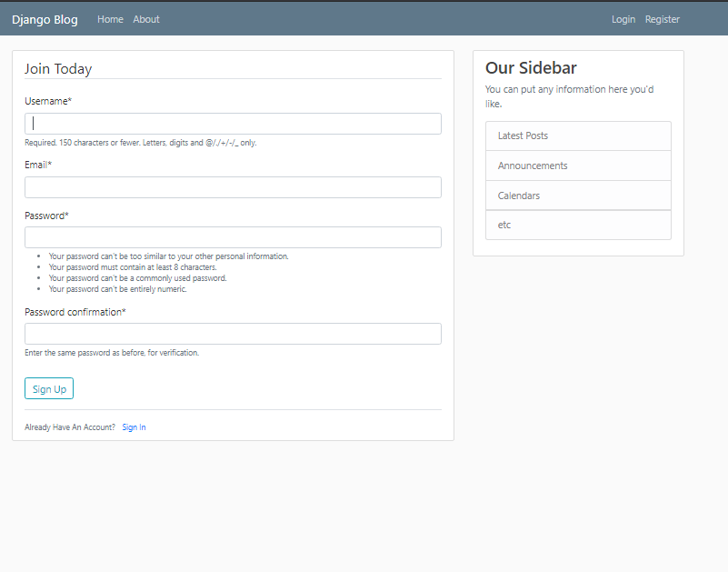
Task: Go to the Home nav item
Action: coord(110,19)
